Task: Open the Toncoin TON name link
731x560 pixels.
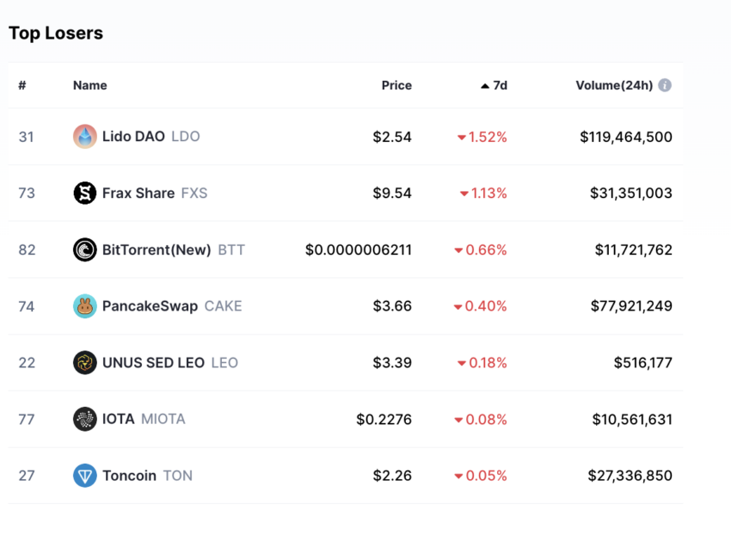Action: coord(147,476)
